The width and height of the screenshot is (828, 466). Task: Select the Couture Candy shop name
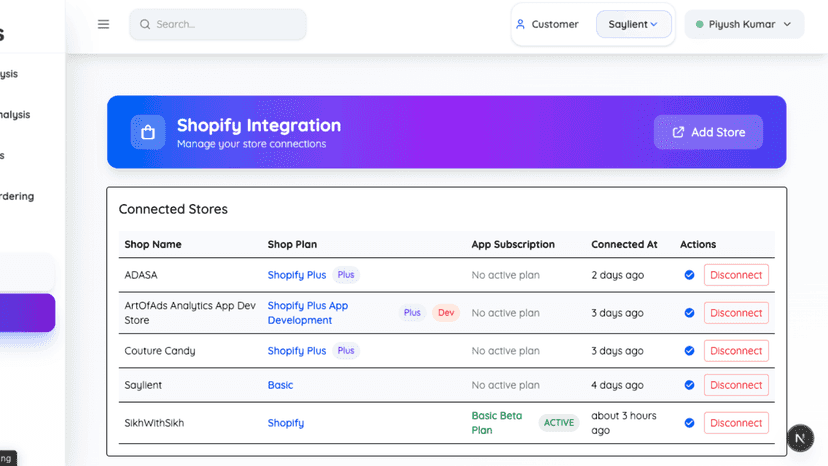(x=160, y=351)
